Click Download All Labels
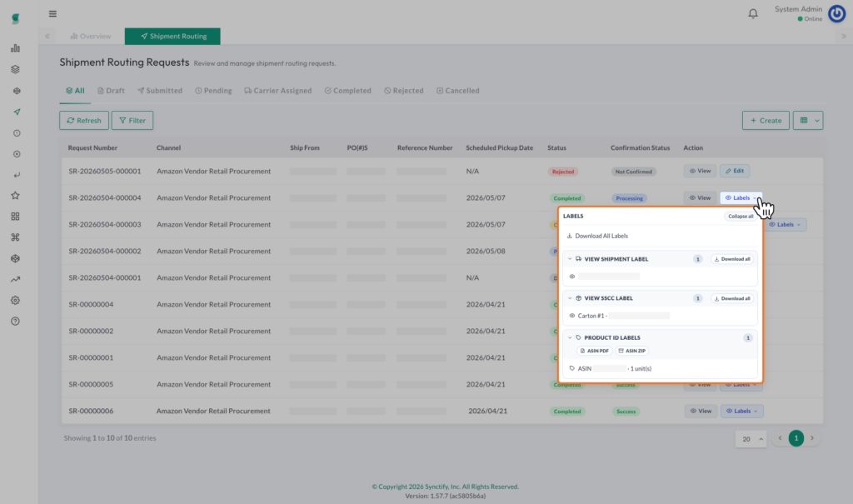Image resolution: width=853 pixels, height=504 pixels. (x=597, y=237)
